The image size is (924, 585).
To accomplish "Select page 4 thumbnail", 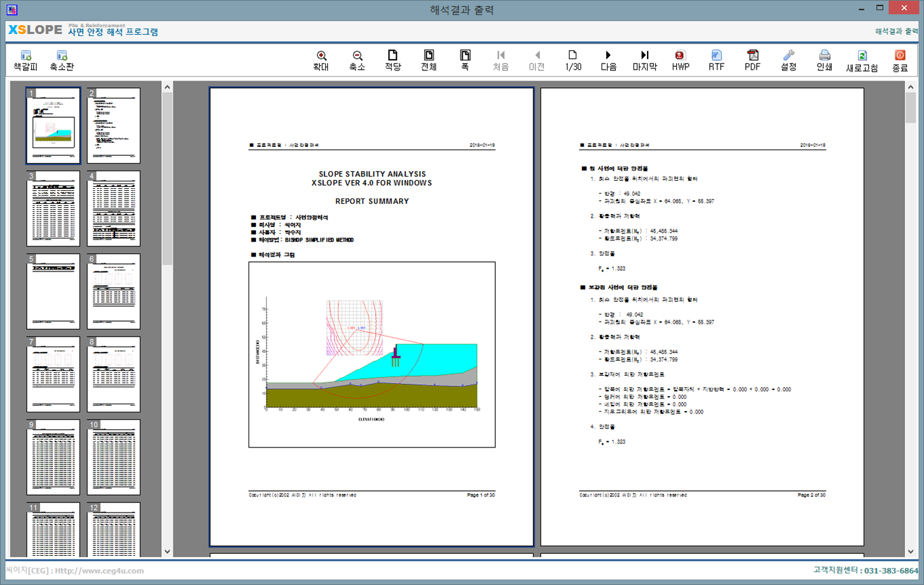I will pyautogui.click(x=114, y=209).
